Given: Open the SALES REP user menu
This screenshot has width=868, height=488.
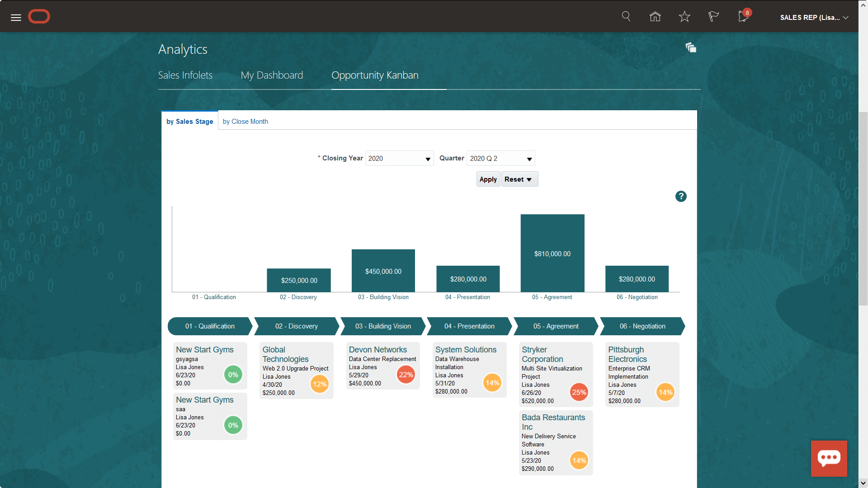Looking at the screenshot, I should [x=813, y=18].
